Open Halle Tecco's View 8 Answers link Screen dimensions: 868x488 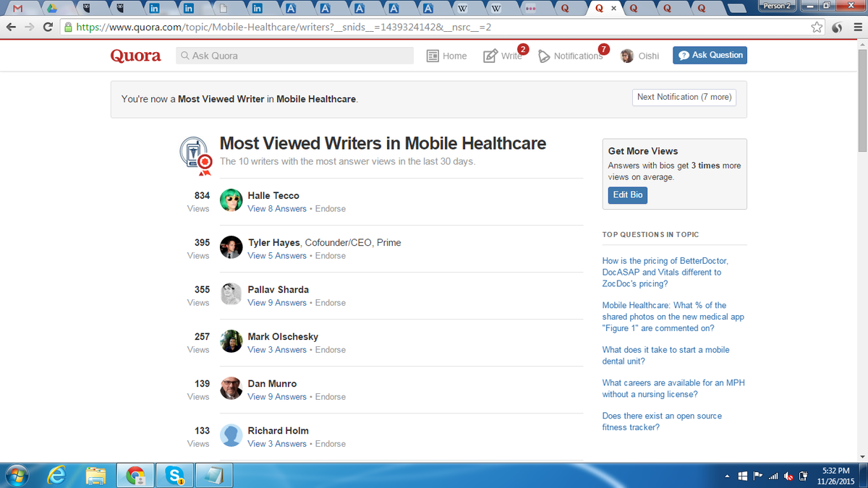(x=277, y=209)
